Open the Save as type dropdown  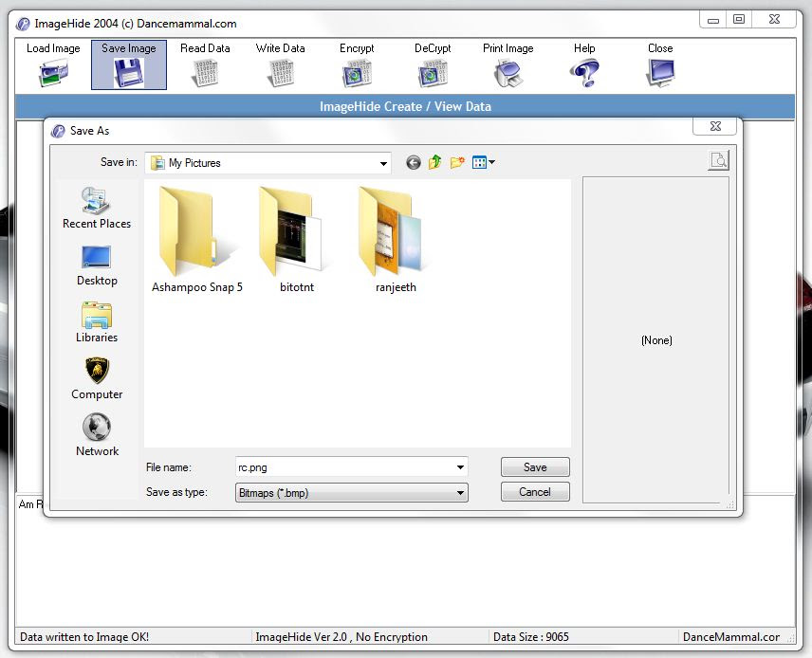point(460,493)
